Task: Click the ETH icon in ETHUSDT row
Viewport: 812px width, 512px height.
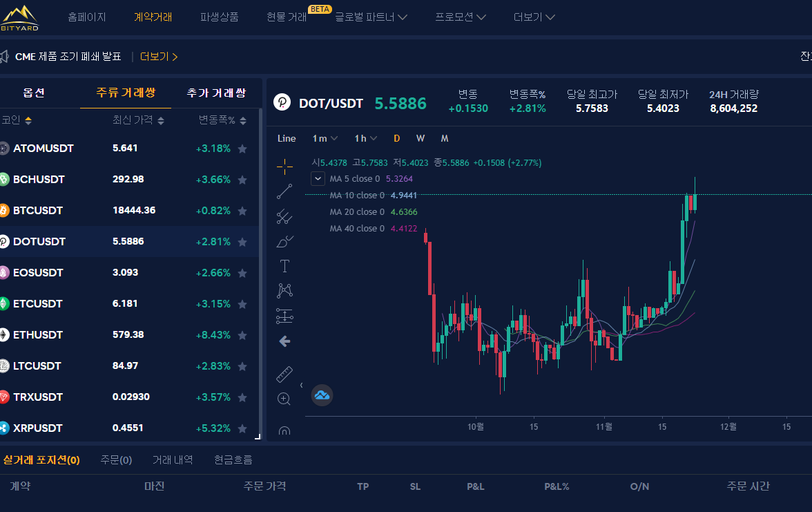Action: tap(4, 334)
